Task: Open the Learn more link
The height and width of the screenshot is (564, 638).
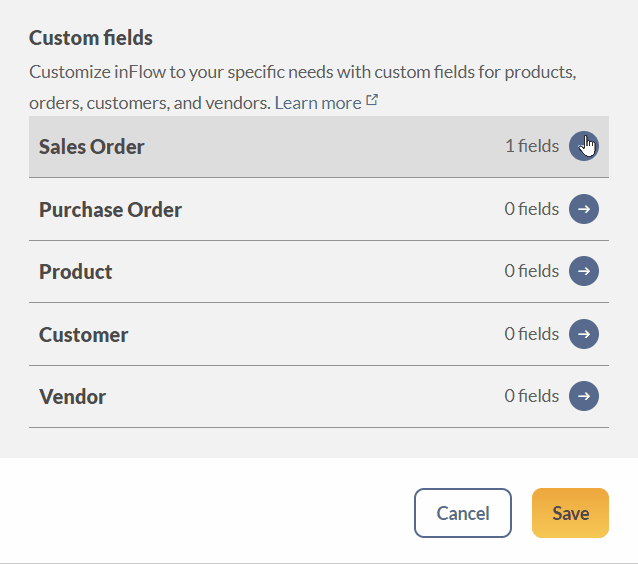Action: pyautogui.click(x=318, y=103)
